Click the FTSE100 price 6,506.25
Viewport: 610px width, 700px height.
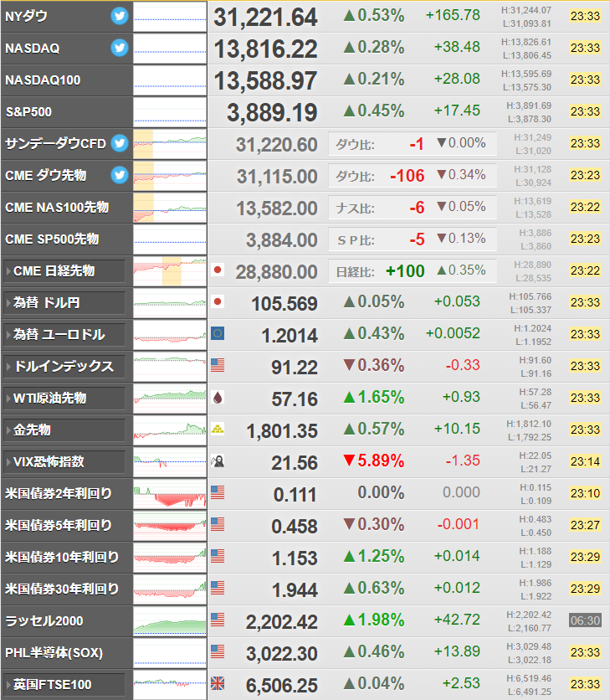(282, 686)
